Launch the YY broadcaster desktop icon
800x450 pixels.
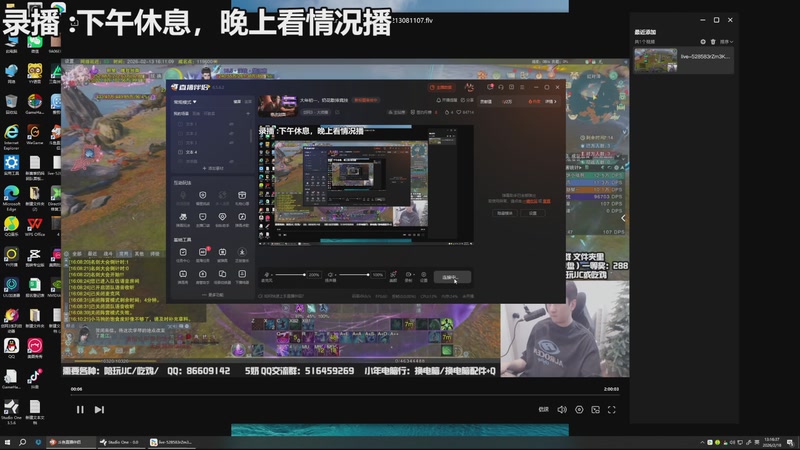pyautogui.click(x=11, y=257)
